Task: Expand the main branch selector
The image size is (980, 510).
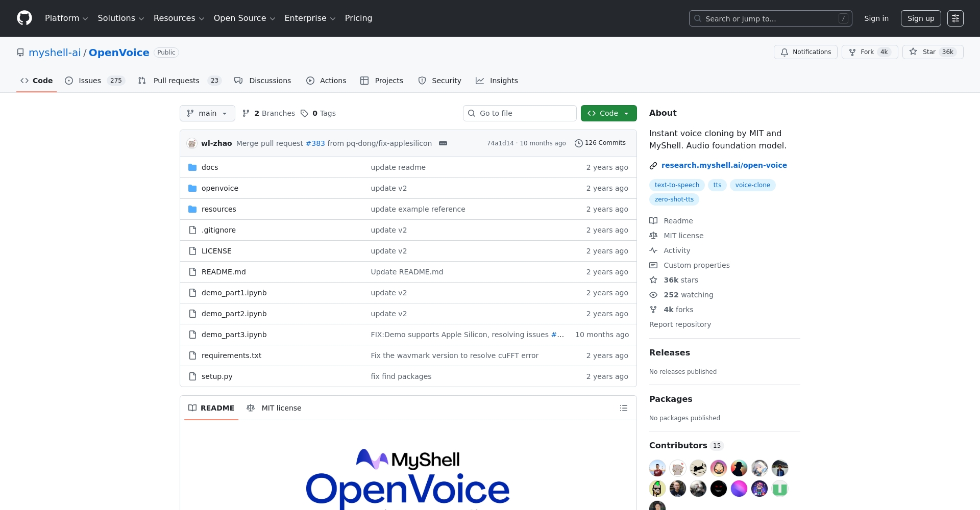Action: click(207, 113)
